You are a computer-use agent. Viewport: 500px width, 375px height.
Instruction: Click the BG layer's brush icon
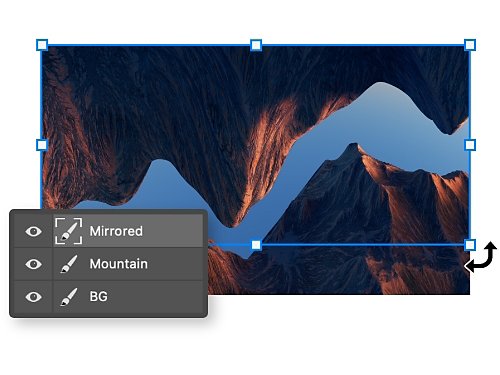coord(69,297)
